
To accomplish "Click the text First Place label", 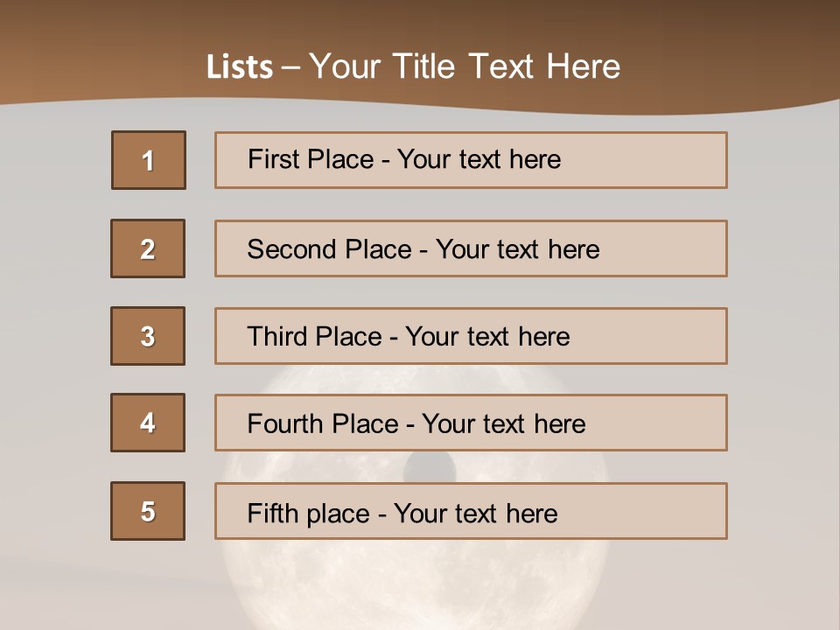I will (311, 159).
